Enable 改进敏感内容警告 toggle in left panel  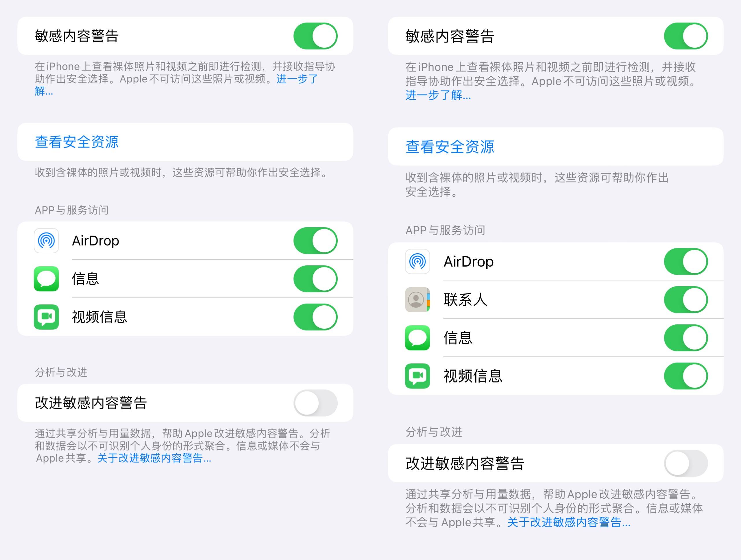coord(315,403)
